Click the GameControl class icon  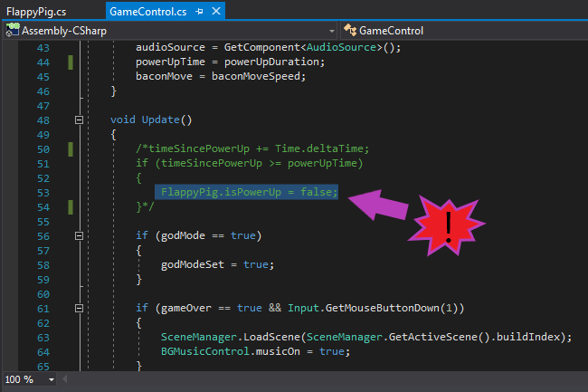[x=350, y=30]
